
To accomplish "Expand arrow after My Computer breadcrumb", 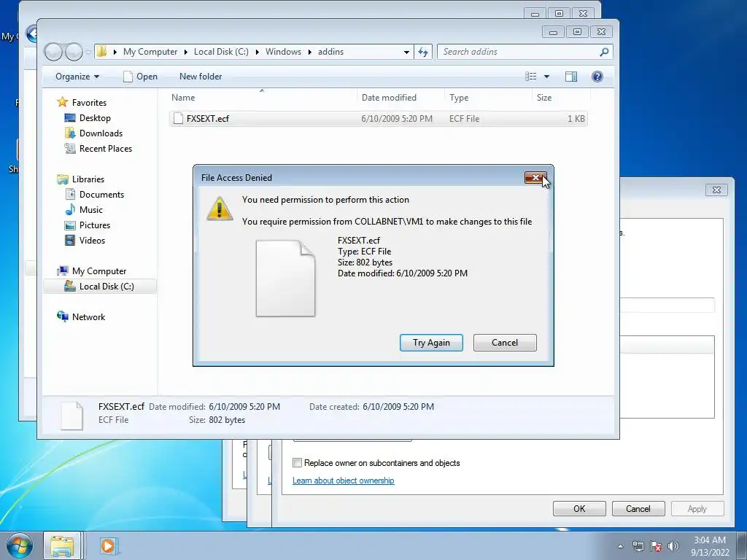I will point(186,52).
